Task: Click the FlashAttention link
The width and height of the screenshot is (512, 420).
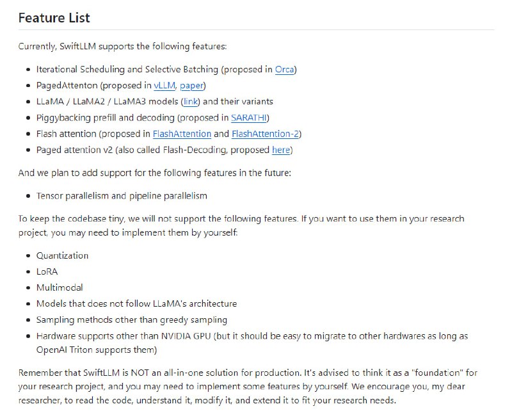Action: [x=182, y=134]
